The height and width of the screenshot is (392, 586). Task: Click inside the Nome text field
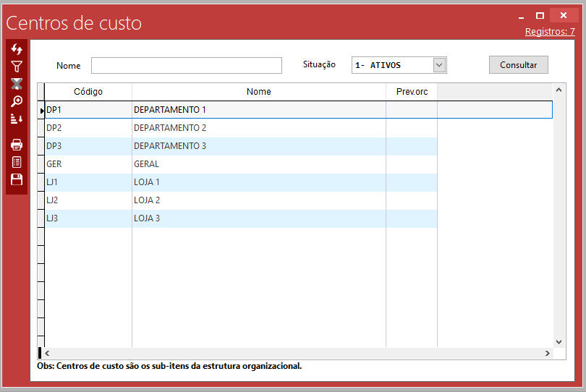[186, 66]
